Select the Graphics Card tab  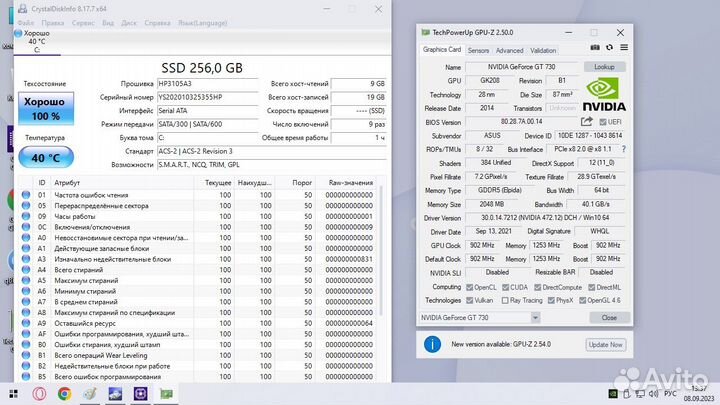(x=442, y=50)
